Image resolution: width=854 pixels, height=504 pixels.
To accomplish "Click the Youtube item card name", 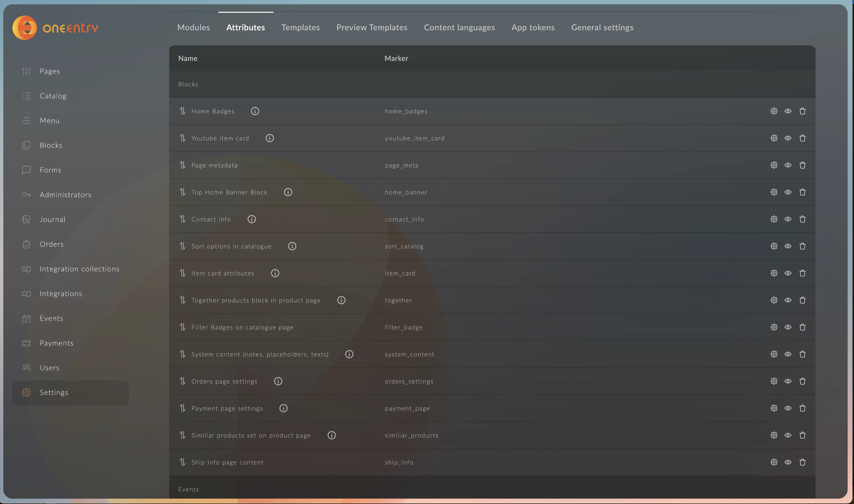I will (x=220, y=138).
